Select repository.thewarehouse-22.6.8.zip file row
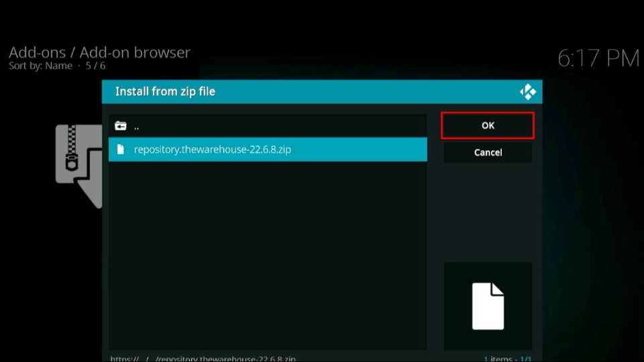Screen dimensions: 644x362 click(268, 149)
